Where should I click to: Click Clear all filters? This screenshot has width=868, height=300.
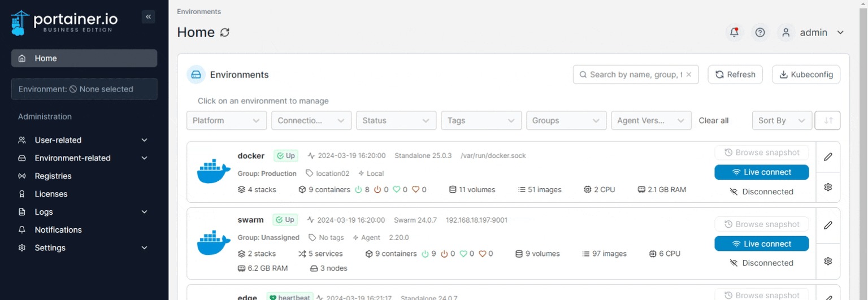click(714, 120)
